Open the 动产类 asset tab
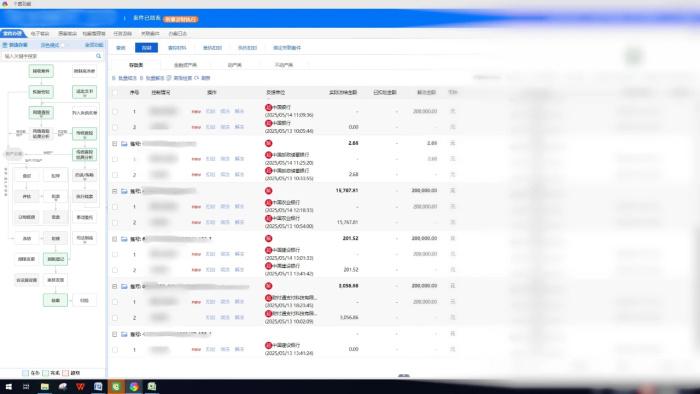Image resolution: width=700 pixels, height=394 pixels. pos(235,65)
